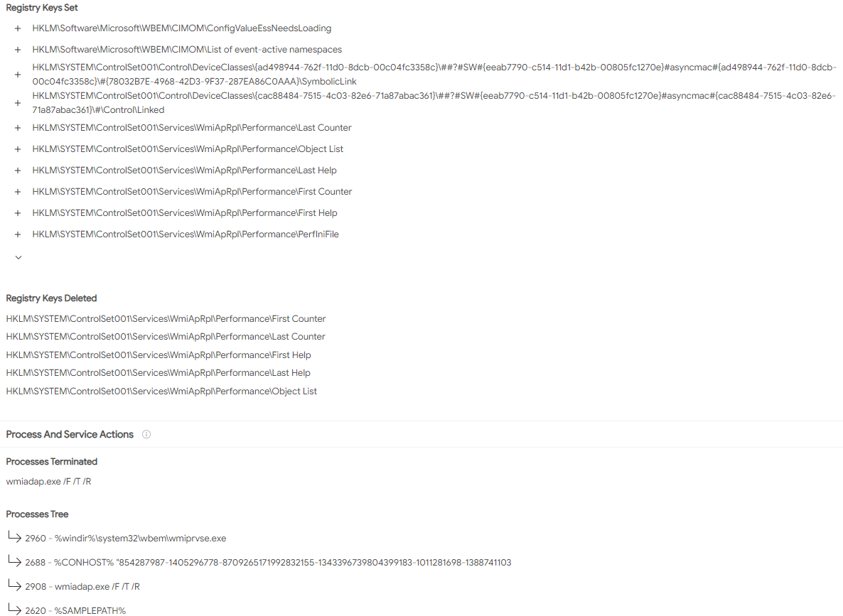This screenshot has height=616, width=843.
Task: Click deleted key Performance\First Counter
Action: point(166,319)
